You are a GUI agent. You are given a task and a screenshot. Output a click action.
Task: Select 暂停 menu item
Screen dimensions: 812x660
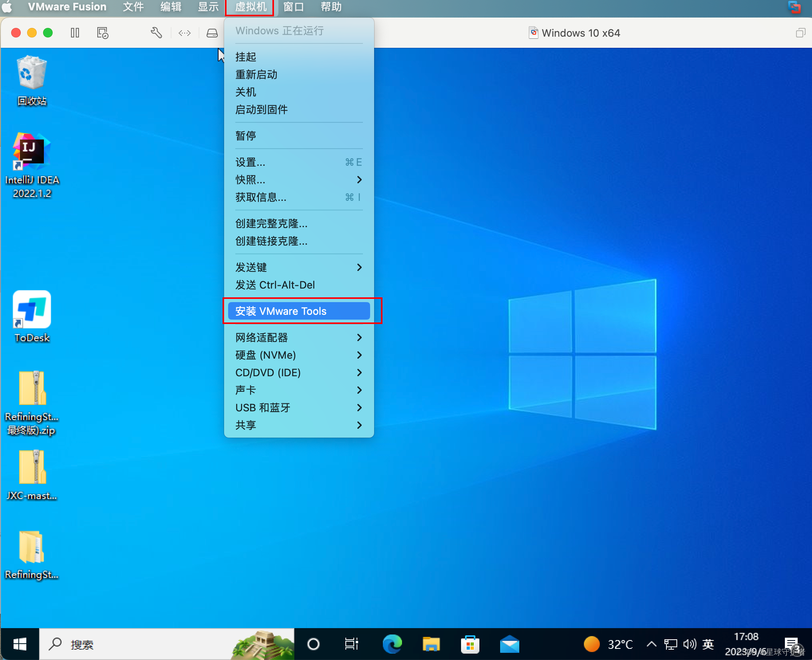coord(299,136)
